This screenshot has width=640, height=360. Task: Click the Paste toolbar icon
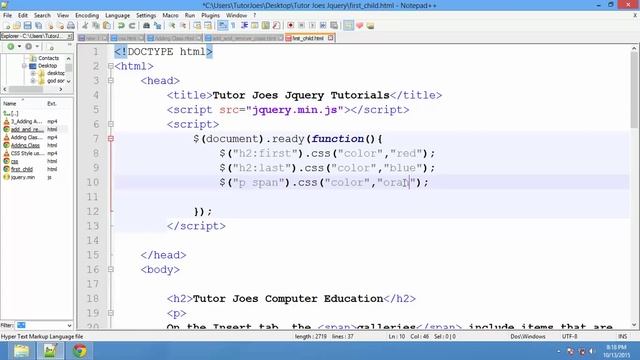(x=107, y=26)
